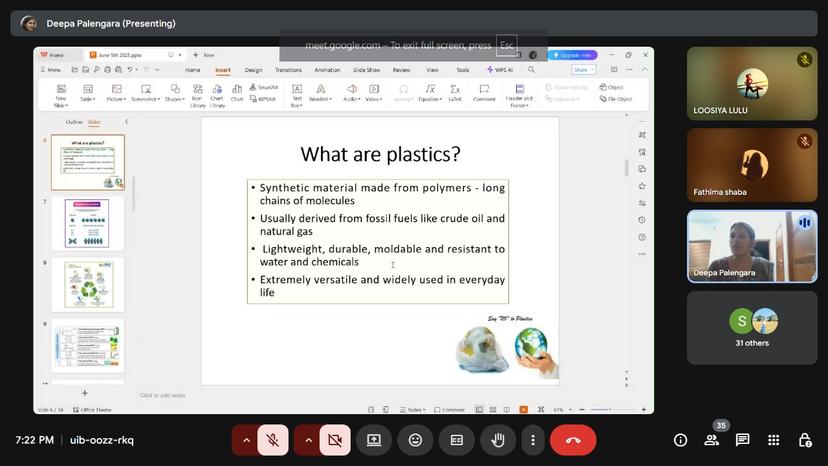
Task: Open the emoji reactions button
Action: 415,440
